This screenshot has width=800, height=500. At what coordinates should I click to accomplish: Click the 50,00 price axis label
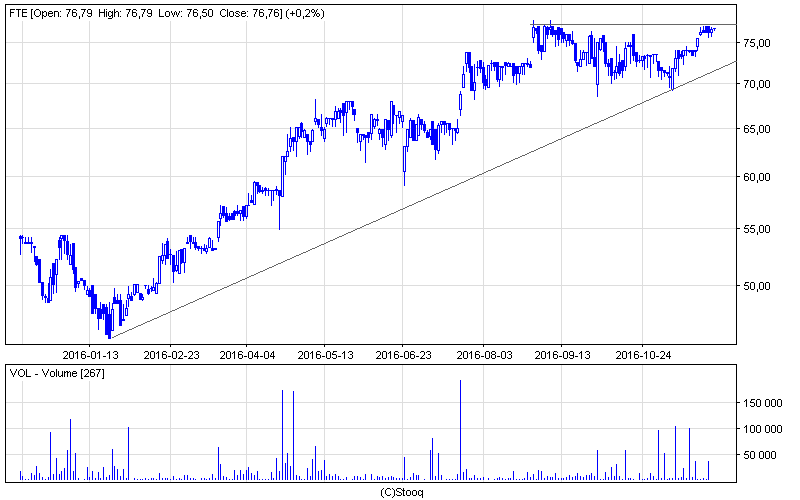click(757, 286)
